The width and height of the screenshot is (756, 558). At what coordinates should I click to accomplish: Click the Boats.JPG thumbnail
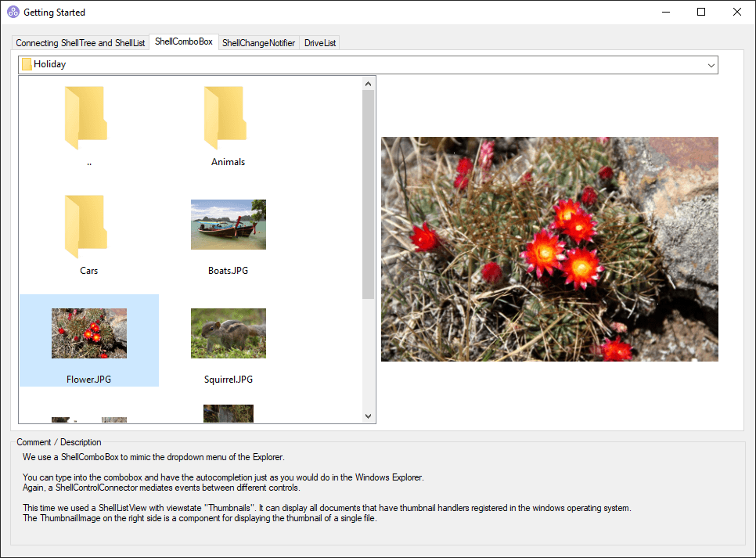tap(228, 225)
